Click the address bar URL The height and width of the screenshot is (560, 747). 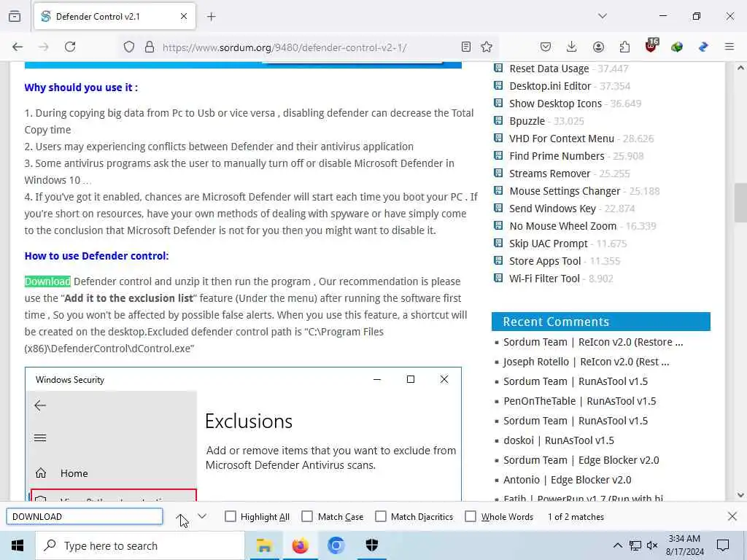285,47
